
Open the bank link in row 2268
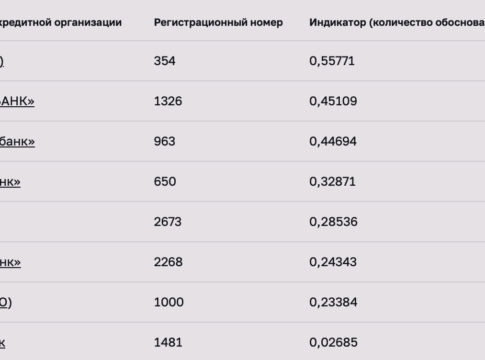pos(10,262)
